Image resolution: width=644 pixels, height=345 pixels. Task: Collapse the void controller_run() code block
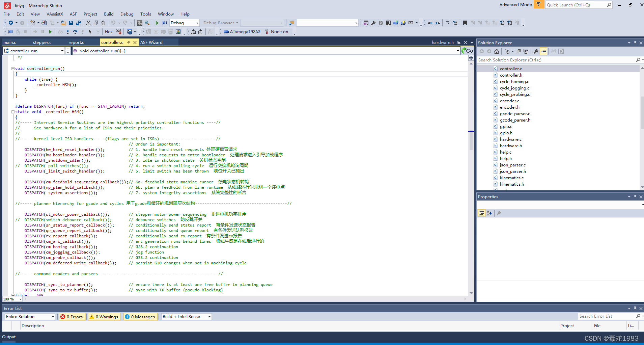point(13,69)
